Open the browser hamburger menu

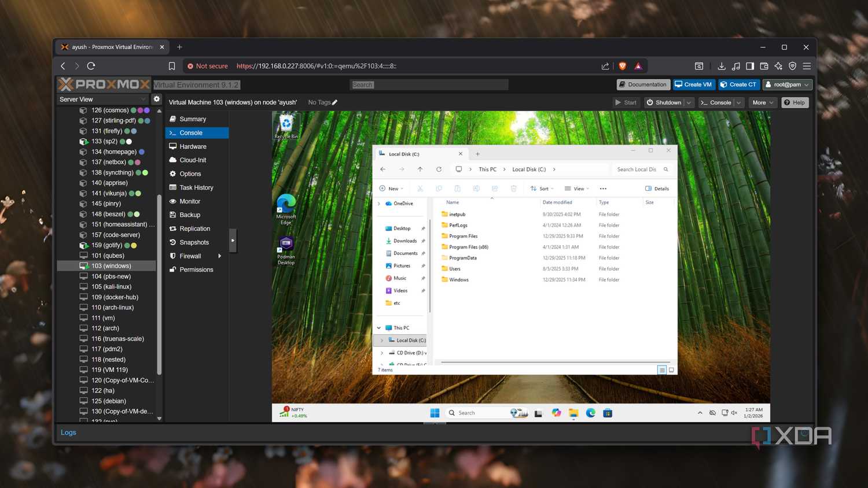[807, 66]
